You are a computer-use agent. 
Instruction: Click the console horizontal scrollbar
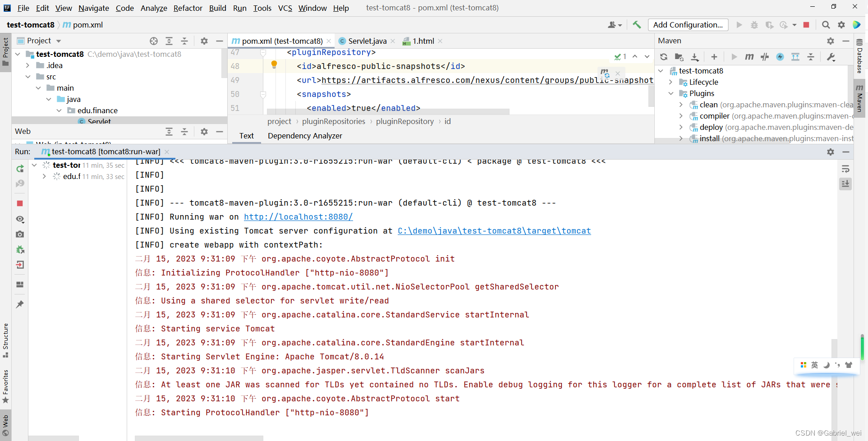point(199,438)
